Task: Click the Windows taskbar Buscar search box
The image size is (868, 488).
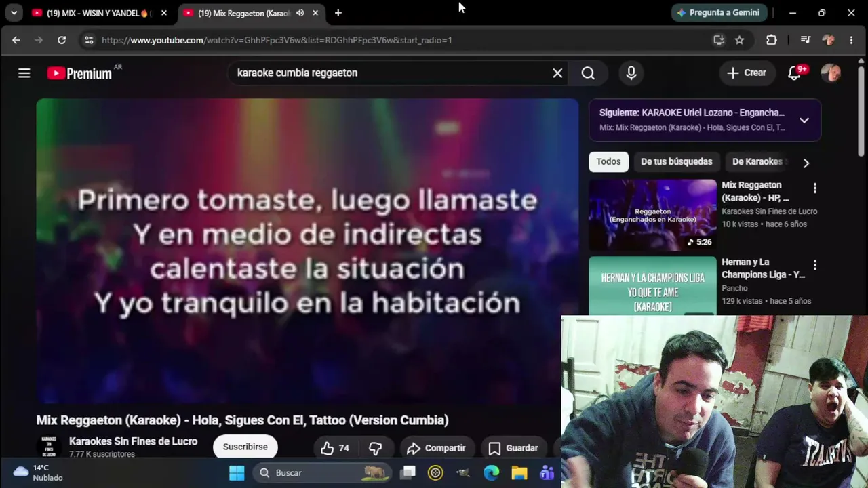Action: point(323,473)
